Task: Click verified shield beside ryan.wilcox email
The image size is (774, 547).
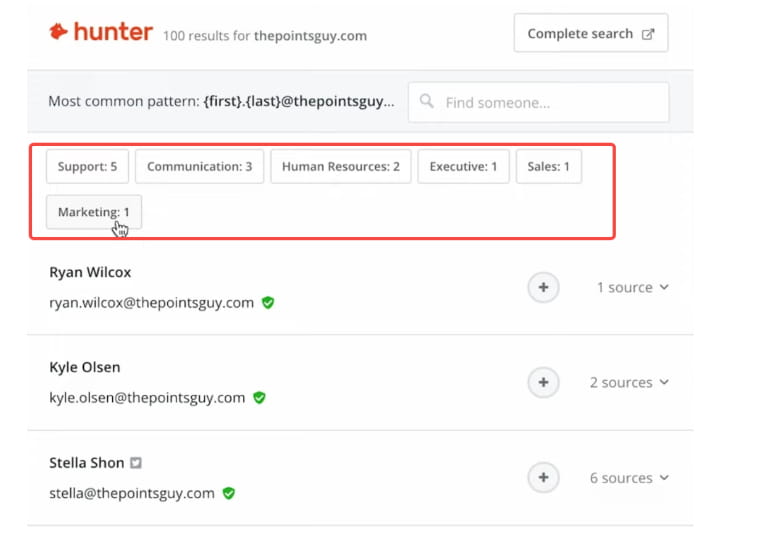Action: (267, 302)
